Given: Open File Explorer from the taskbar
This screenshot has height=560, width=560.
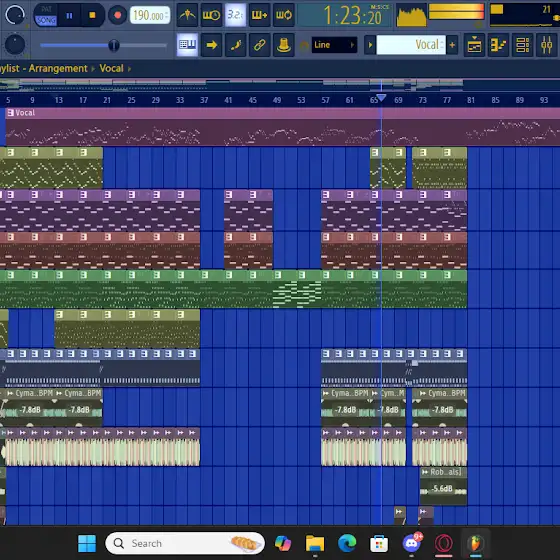Looking at the screenshot, I should [x=315, y=544].
